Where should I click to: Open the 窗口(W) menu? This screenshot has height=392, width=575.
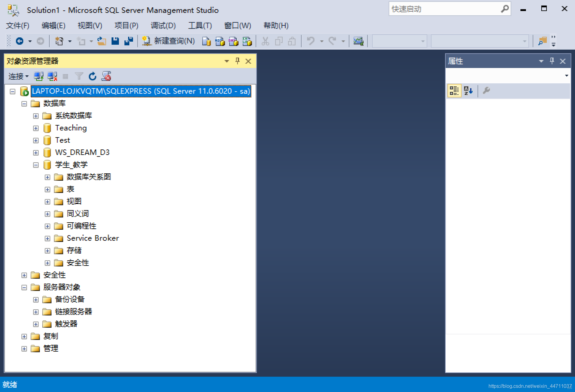click(238, 25)
